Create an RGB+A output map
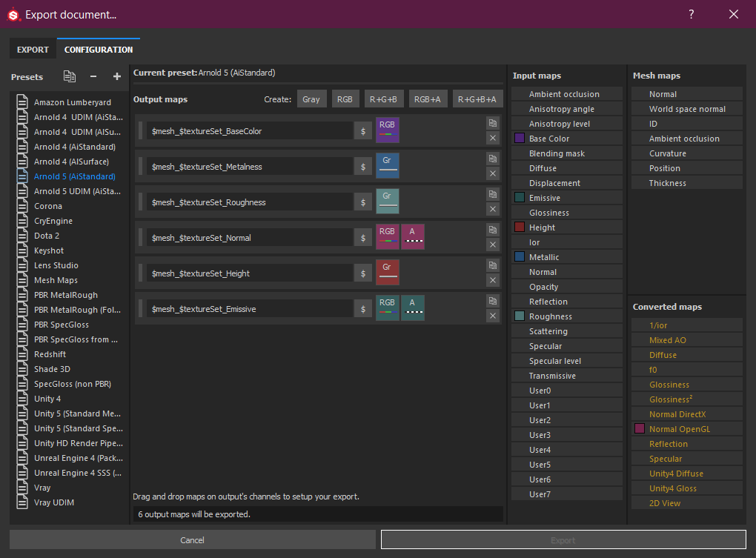The width and height of the screenshot is (756, 558). point(428,99)
